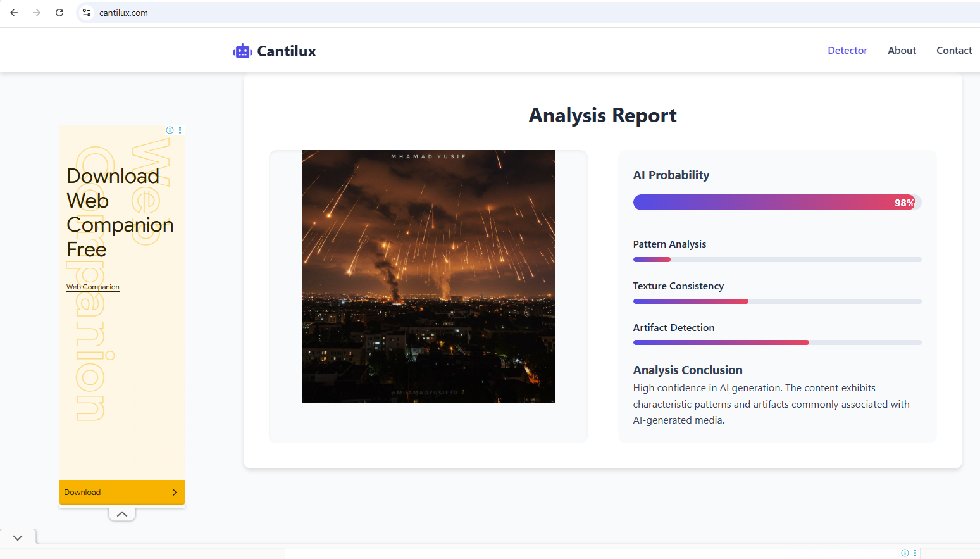This screenshot has width=980, height=559.
Task: Click the AI Probability 98% bar
Action: point(776,203)
